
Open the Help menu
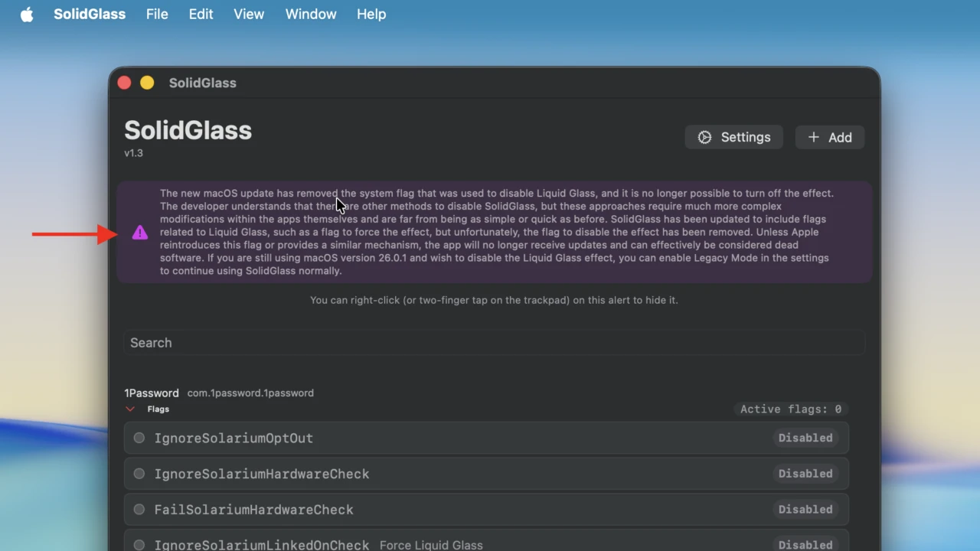371,15
